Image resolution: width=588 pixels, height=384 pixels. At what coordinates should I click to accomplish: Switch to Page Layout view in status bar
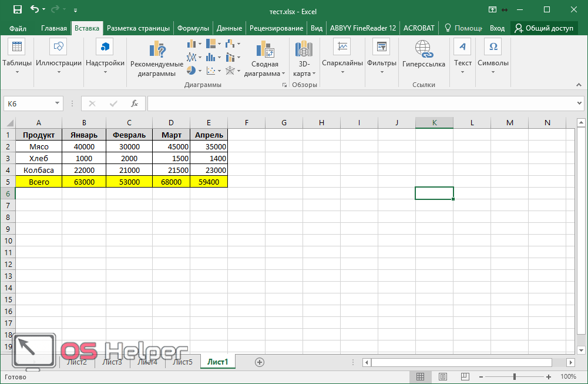point(443,376)
